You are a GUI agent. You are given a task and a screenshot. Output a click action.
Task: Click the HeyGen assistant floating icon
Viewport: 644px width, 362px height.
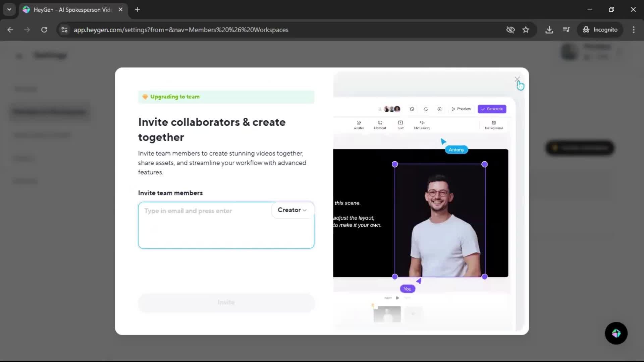click(x=616, y=333)
